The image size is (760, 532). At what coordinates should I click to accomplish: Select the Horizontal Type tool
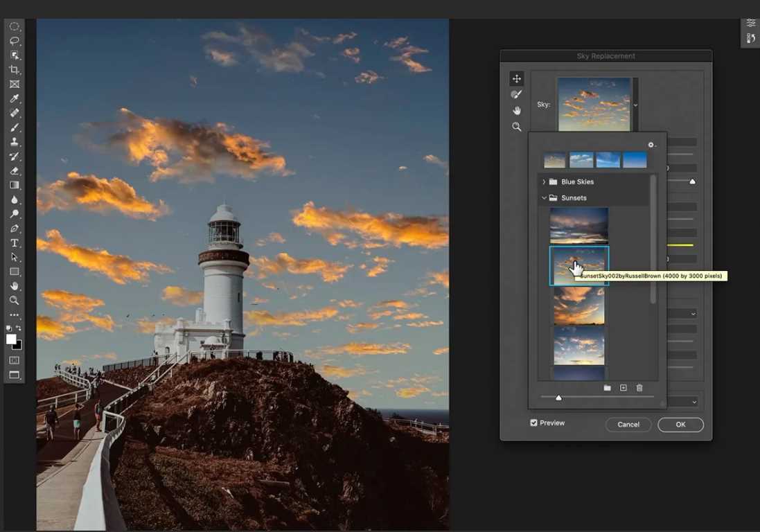coord(14,243)
